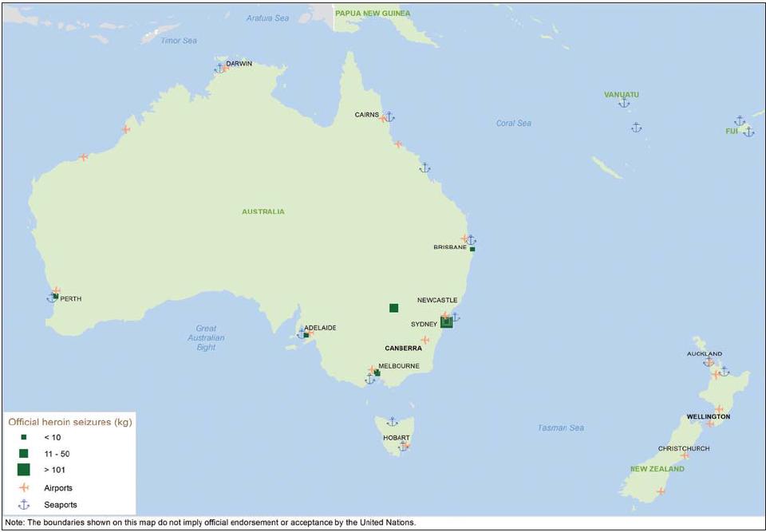
Task: Click the '> 101' legend green swatch
Action: pos(24,469)
